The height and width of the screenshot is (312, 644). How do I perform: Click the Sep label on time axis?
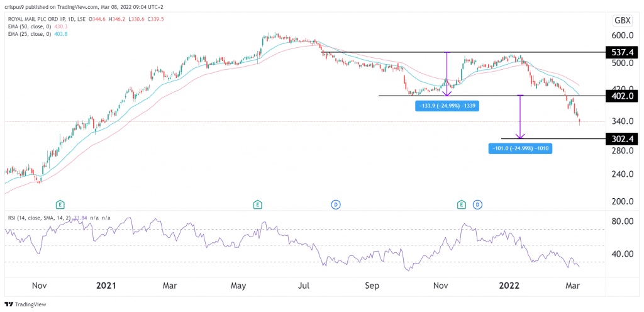coord(374,285)
